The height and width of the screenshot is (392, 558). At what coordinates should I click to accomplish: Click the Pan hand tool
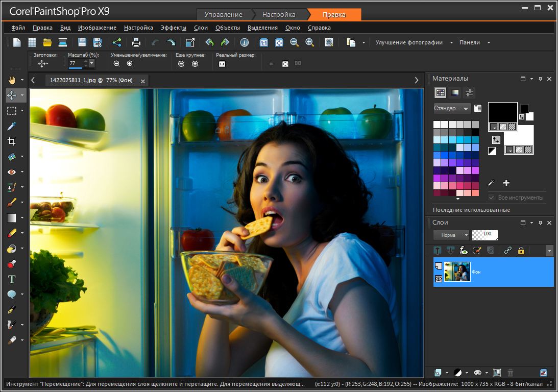[12, 80]
